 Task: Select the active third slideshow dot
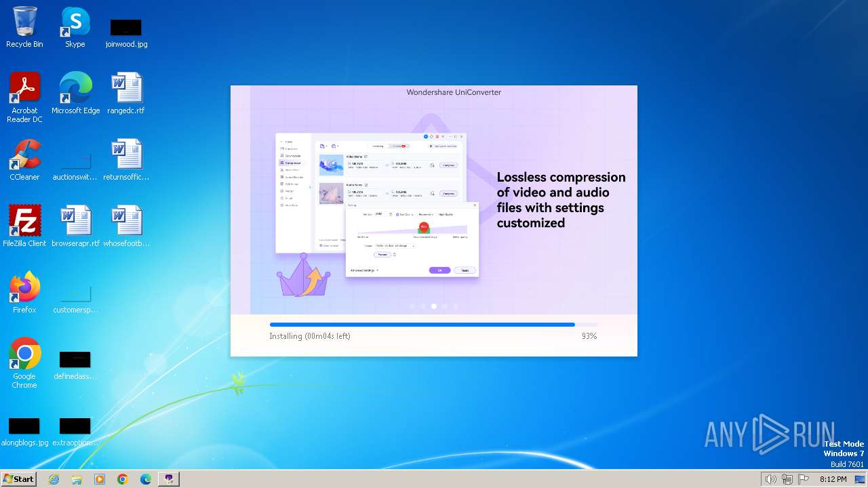point(434,306)
